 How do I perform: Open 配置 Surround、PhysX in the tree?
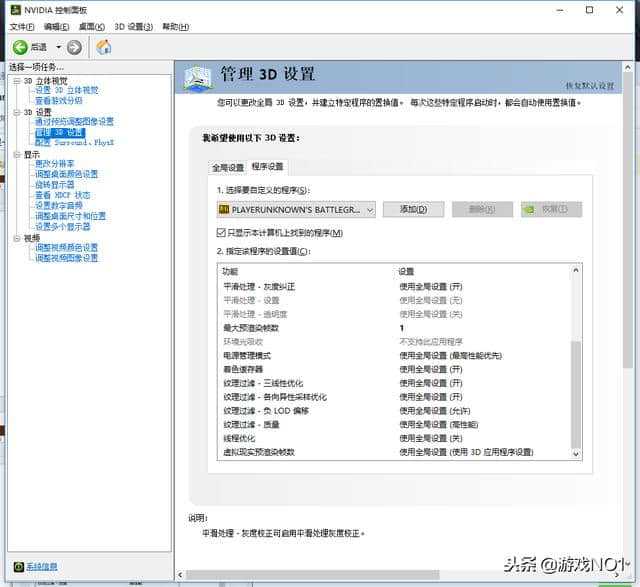[x=74, y=142]
